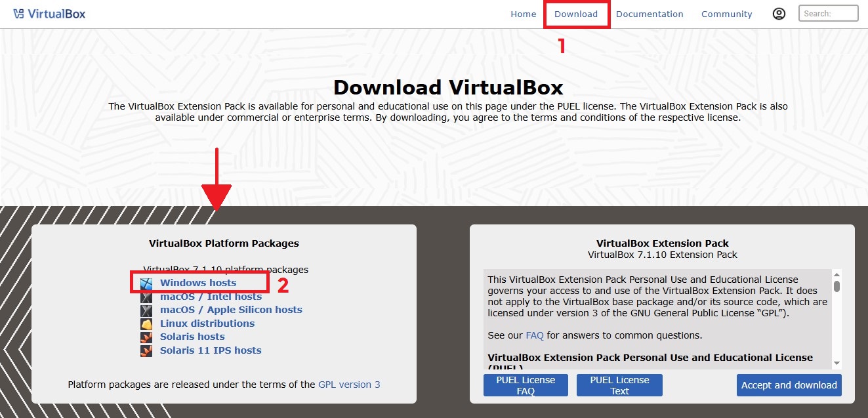Select the Linux distributions penguin icon
The width and height of the screenshot is (868, 418).
tap(146, 323)
